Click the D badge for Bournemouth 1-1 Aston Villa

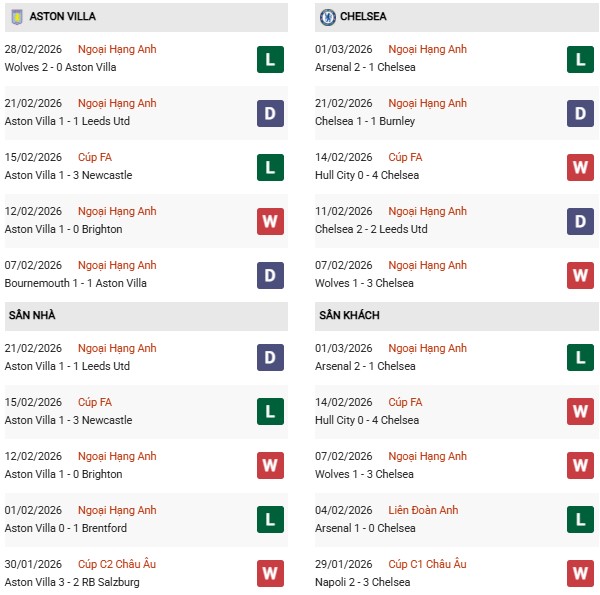270,275
